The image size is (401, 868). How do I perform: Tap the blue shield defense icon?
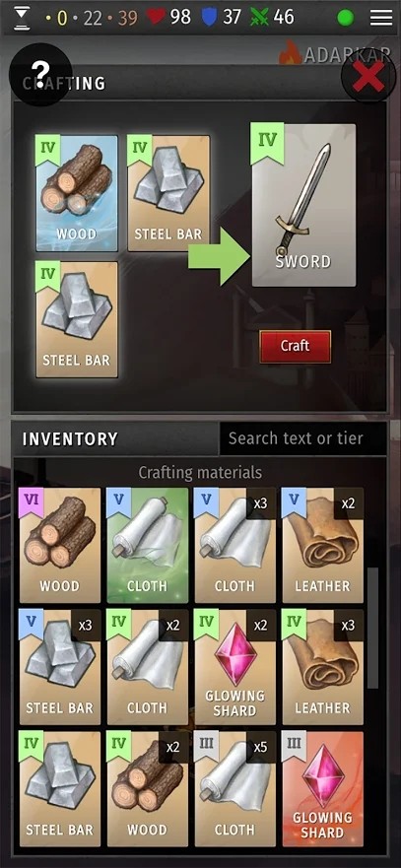[x=208, y=17]
